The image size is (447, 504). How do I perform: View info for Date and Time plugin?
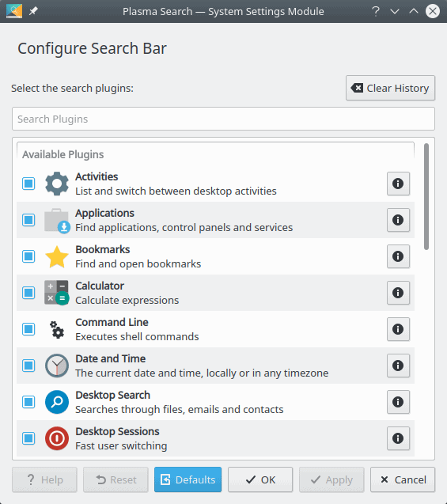(398, 366)
